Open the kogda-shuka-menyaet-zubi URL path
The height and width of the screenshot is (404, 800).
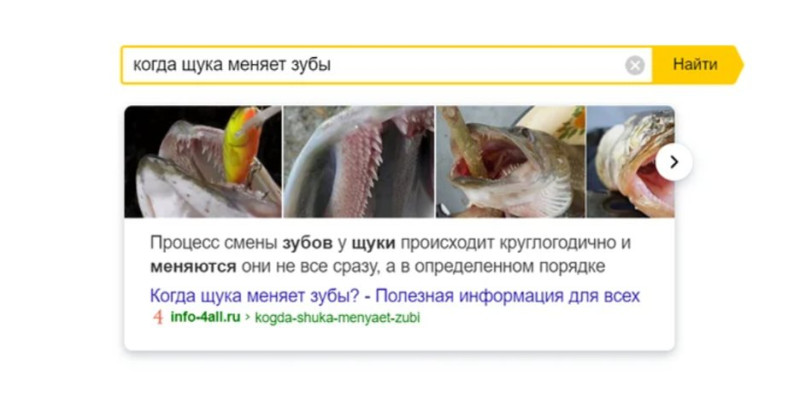click(337, 317)
